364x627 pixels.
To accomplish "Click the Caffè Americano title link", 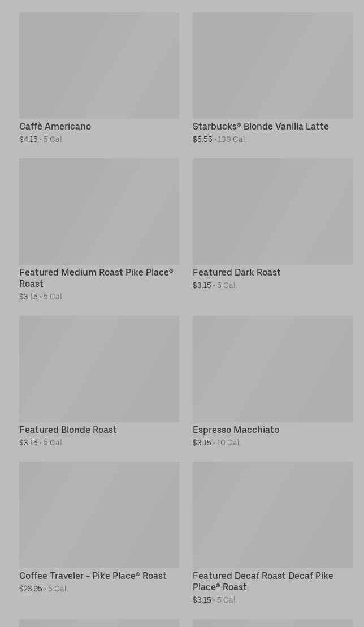I will point(55,127).
